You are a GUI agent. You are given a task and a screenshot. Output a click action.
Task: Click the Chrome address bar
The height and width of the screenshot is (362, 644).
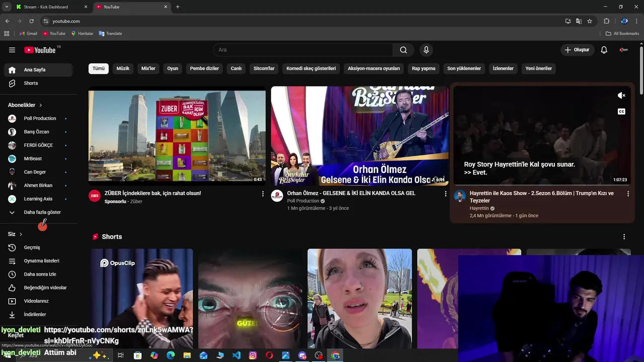(x=302, y=21)
